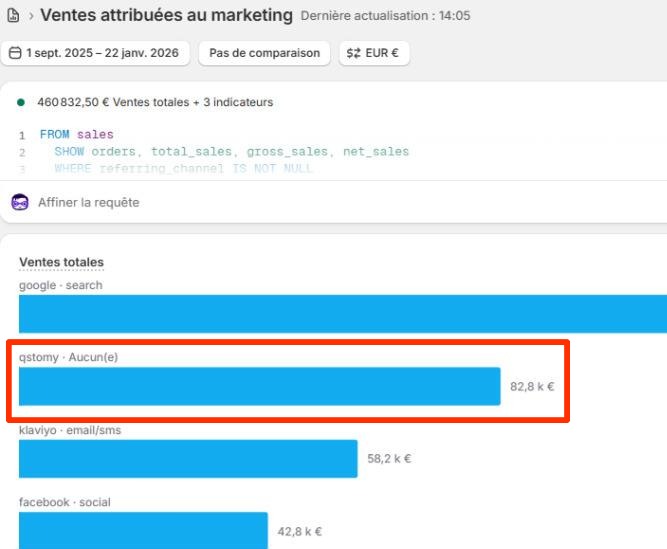Click the Ventes totales chart heading
The image size is (667, 549).
coord(61,262)
